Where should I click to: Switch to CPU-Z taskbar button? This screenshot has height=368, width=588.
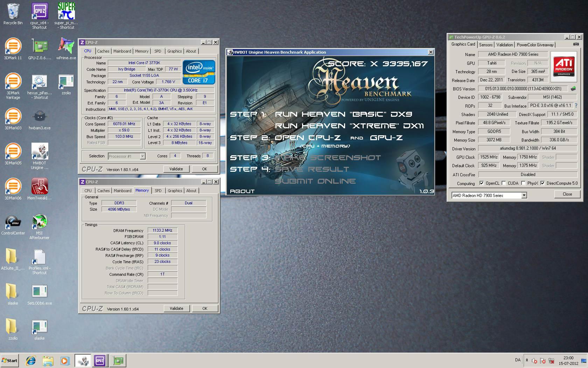[x=100, y=361]
